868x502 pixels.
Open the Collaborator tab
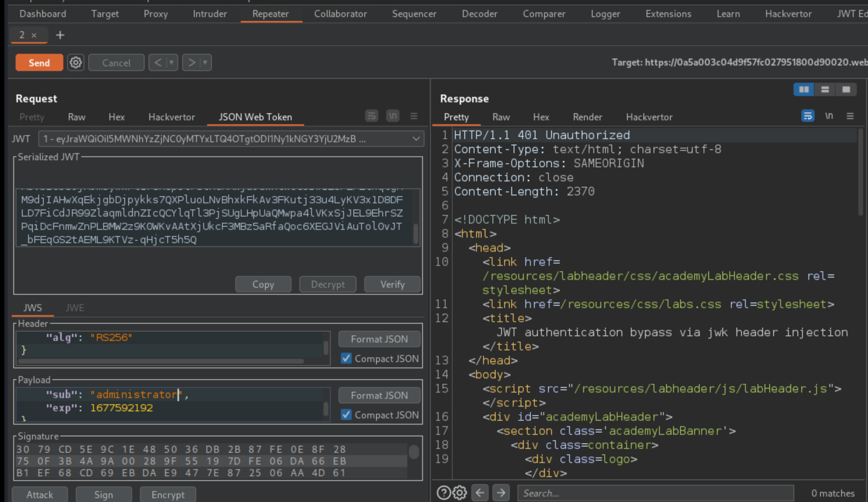[340, 14]
